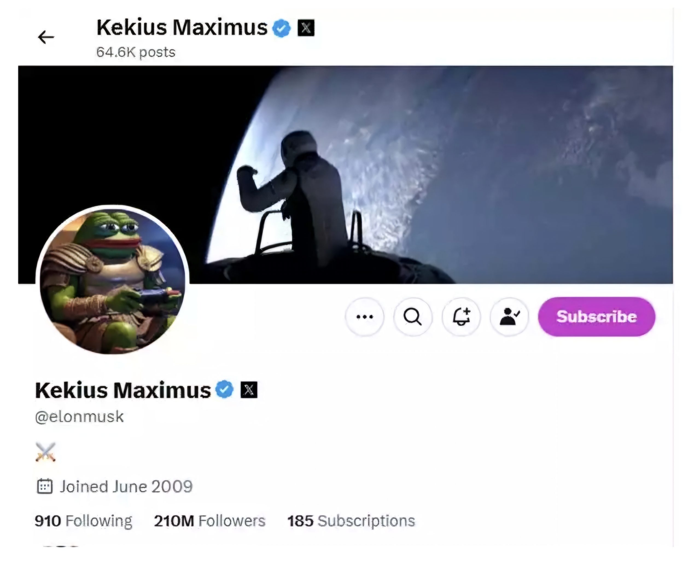The width and height of the screenshot is (700, 588).
Task: Open the three-dot more options menu
Action: pos(364,317)
